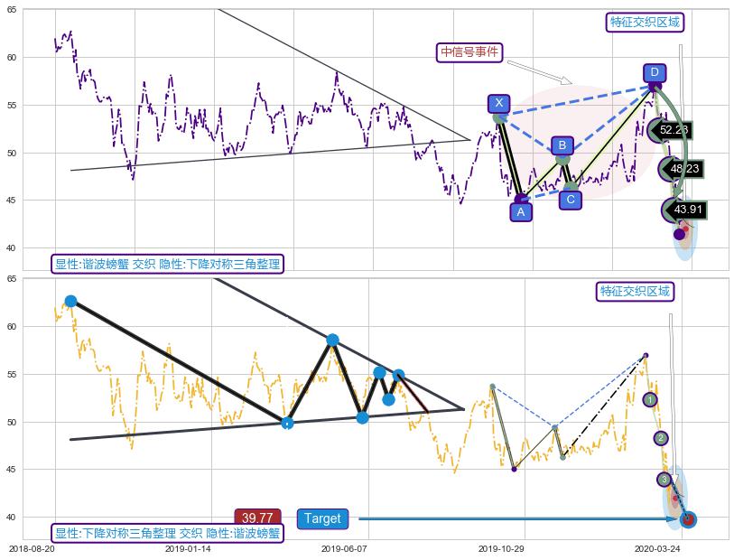Select numbered circle 2 on lower chart

661,438
